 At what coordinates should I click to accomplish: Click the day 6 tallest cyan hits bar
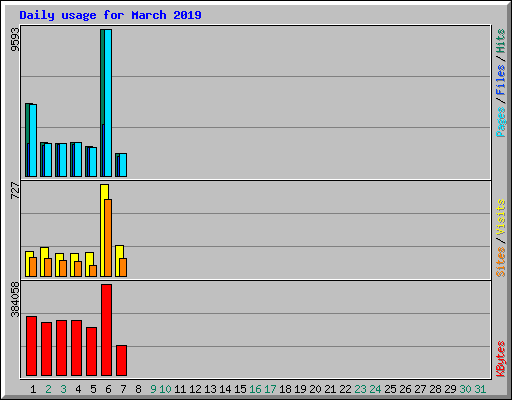tap(108, 103)
